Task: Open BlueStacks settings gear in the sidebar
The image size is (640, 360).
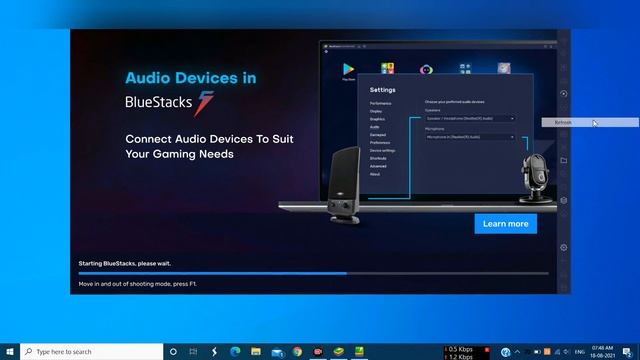Action: pyautogui.click(x=564, y=247)
